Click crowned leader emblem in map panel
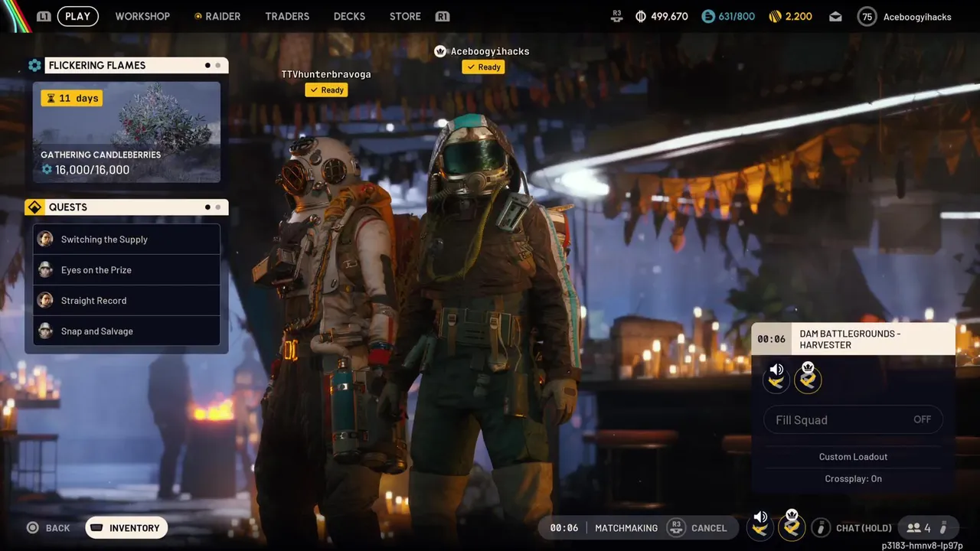This screenshot has height=551, width=980. pyautogui.click(x=808, y=378)
